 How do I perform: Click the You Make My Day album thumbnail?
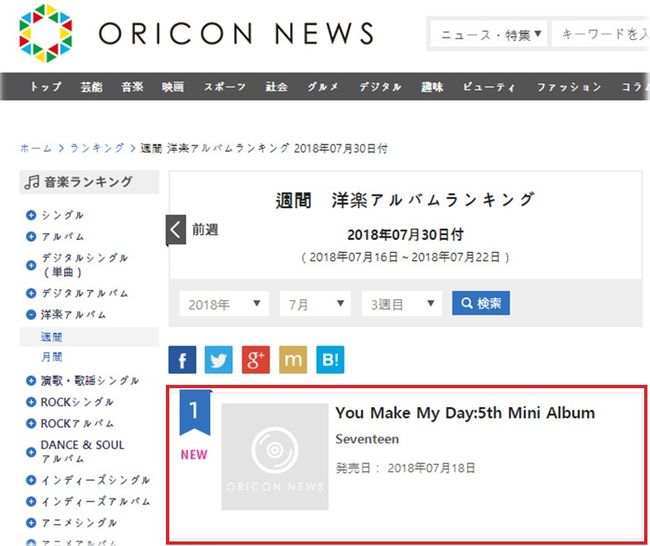[x=275, y=456]
